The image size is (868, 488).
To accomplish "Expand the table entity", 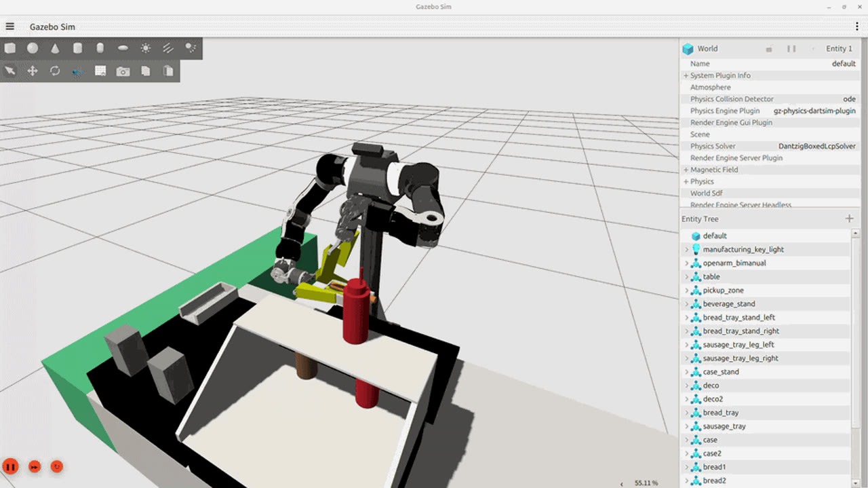I will tap(686, 276).
